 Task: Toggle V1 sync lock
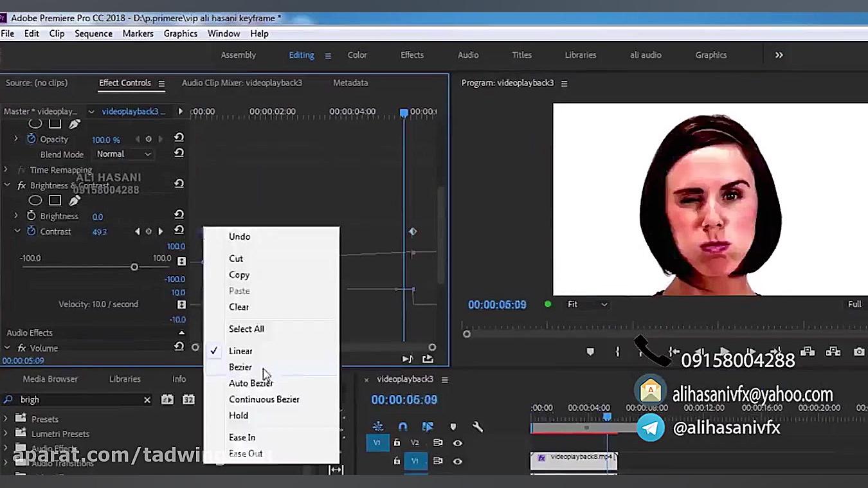(x=438, y=461)
